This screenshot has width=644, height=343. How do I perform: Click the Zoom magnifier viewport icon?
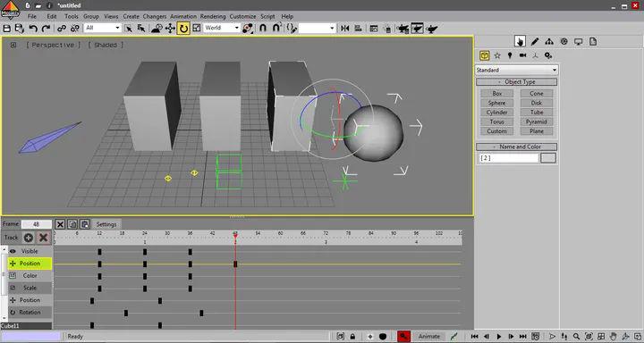pyautogui.click(x=577, y=337)
